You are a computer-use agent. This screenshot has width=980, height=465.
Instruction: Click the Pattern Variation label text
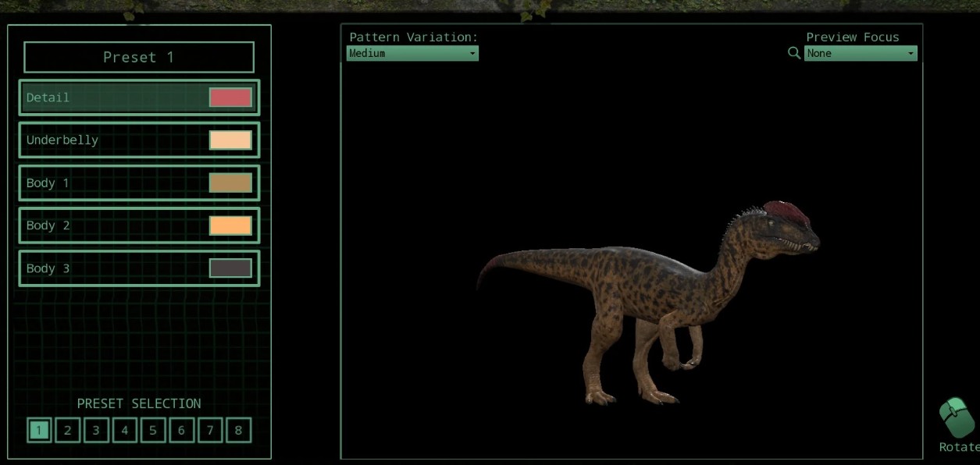pyautogui.click(x=413, y=37)
